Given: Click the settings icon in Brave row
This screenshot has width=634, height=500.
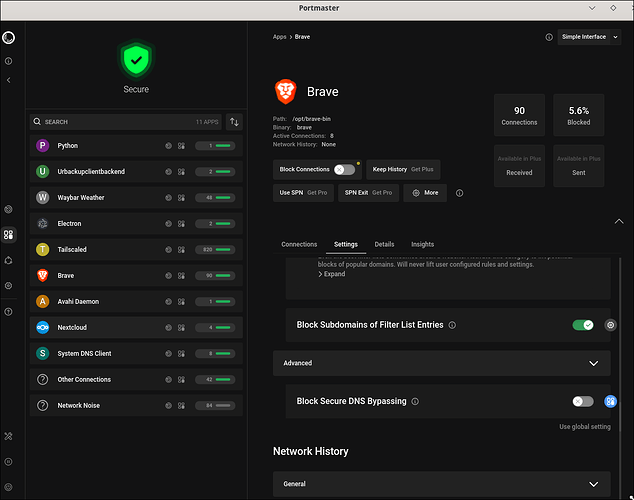Looking at the screenshot, I should pyautogui.click(x=182, y=276).
